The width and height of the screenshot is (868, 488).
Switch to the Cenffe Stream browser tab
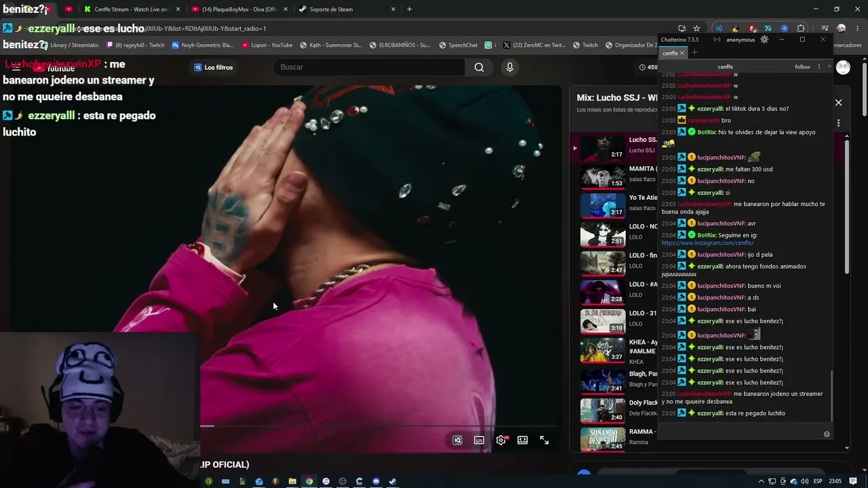[x=132, y=9]
